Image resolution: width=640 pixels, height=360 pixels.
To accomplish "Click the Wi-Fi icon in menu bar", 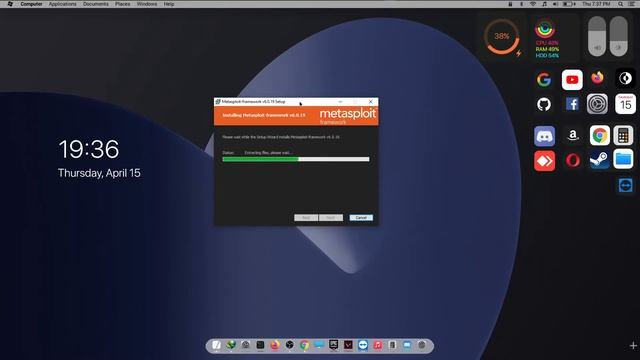I will click(533, 4).
